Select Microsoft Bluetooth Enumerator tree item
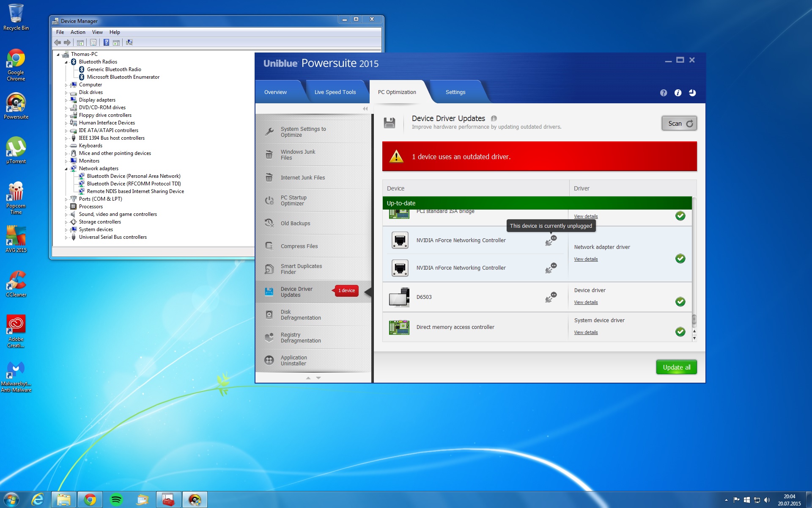This screenshot has height=508, width=812. pyautogui.click(x=123, y=77)
